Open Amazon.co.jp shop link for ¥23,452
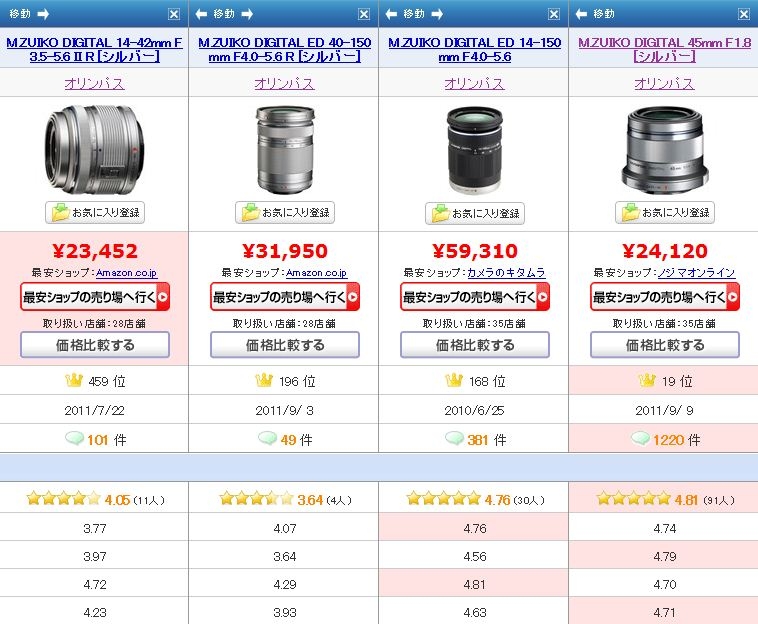The height and width of the screenshot is (624, 758). coord(126,273)
